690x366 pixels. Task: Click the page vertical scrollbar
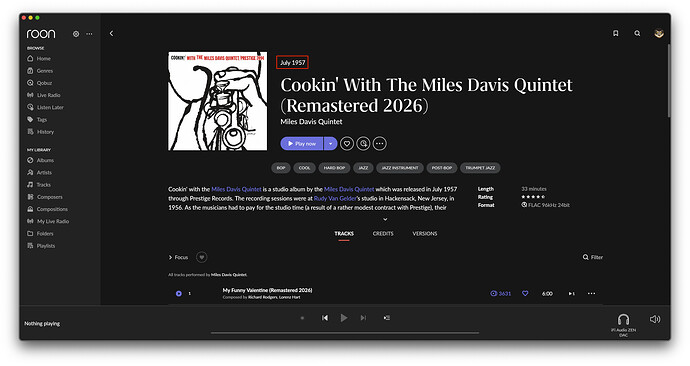tap(668, 81)
